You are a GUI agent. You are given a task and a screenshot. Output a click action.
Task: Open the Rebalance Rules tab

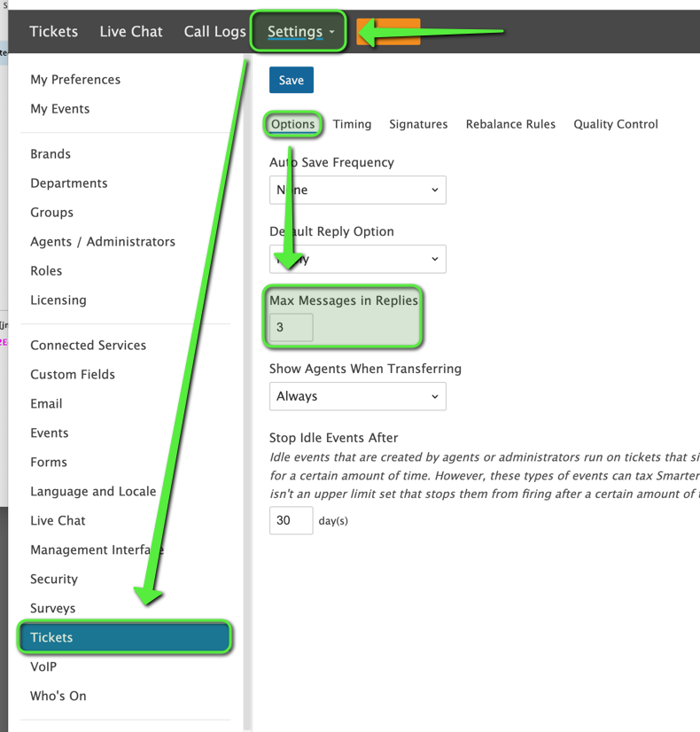coord(510,124)
